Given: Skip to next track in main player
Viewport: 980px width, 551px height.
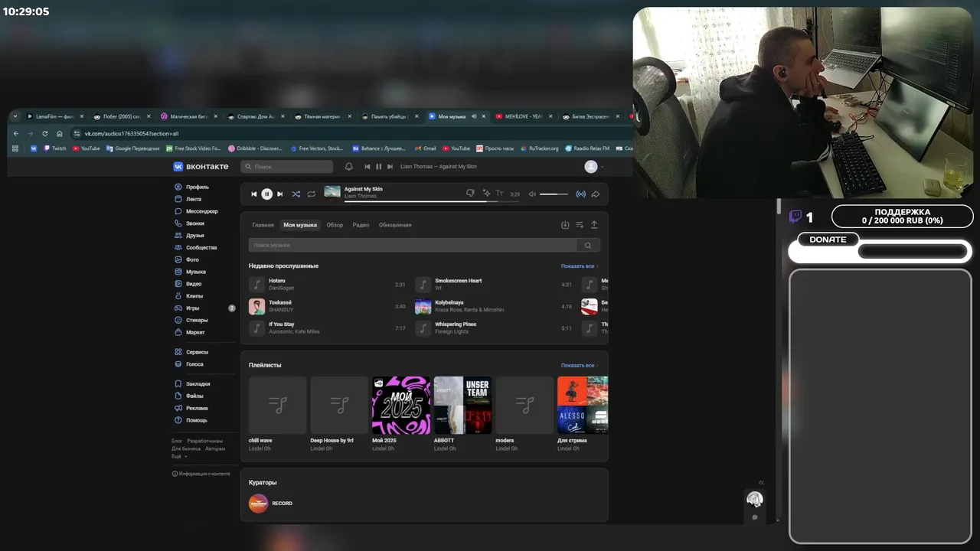Looking at the screenshot, I should [x=279, y=194].
